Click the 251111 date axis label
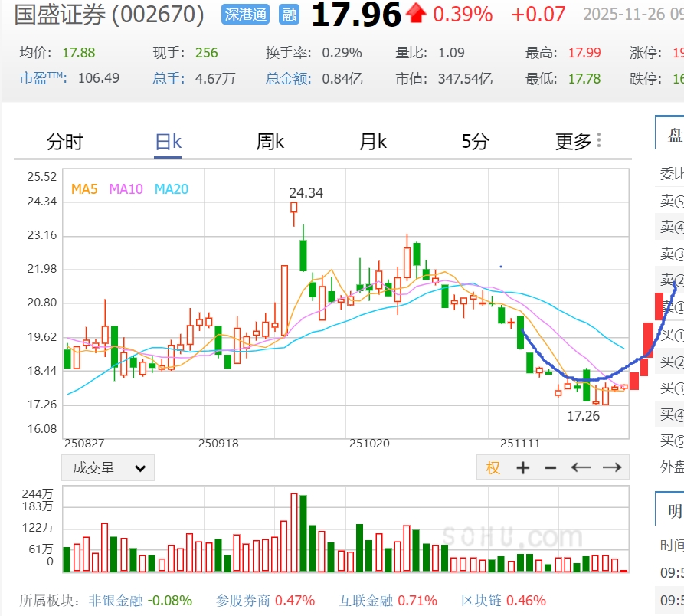The image size is (684, 616). tap(520, 444)
